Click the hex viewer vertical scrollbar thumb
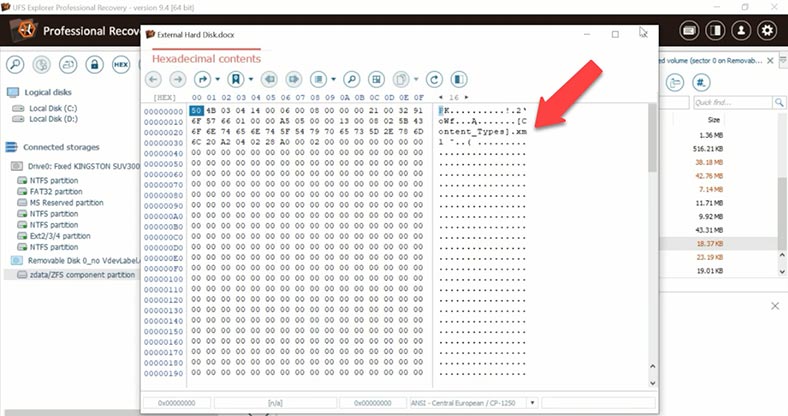Viewport: 788px width, 416px height. coord(652,138)
